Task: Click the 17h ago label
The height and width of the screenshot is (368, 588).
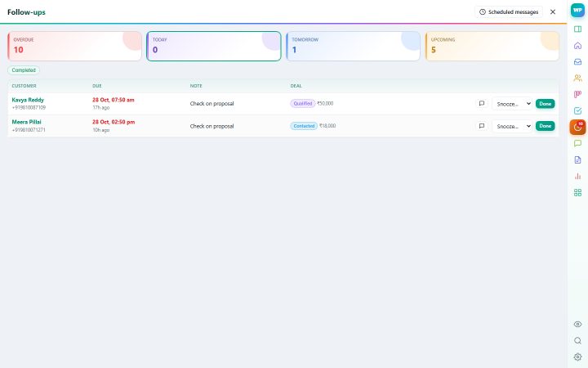Action: coord(101,107)
